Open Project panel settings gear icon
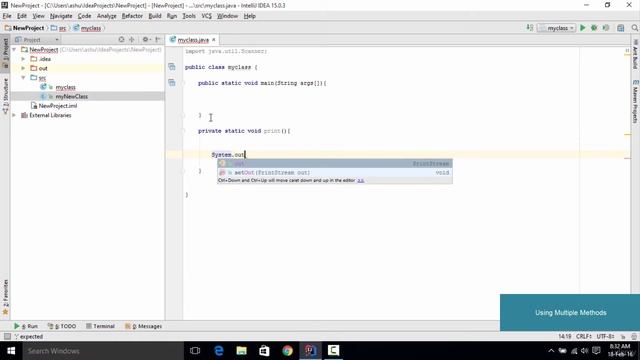Viewport: 640px width, 360px height. pyautogui.click(x=146, y=40)
